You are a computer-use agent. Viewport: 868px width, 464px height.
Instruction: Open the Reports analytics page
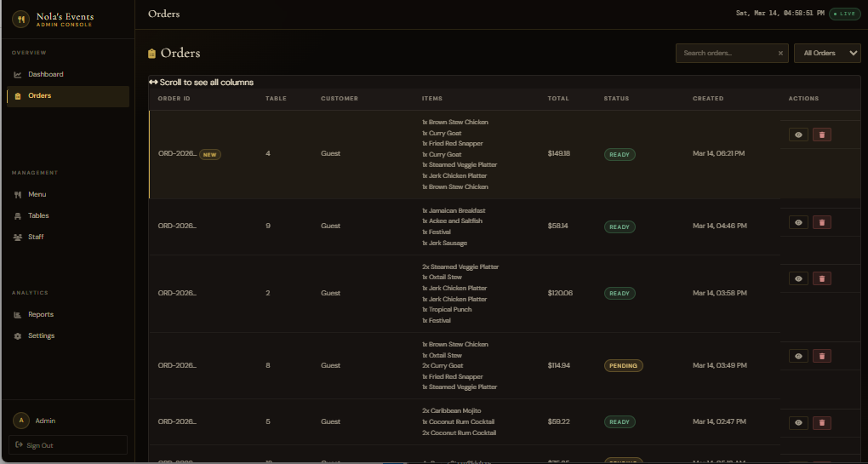(67, 314)
